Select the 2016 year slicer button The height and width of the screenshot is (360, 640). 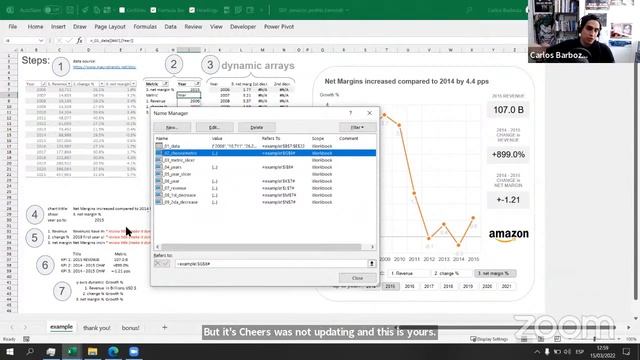coord(409,286)
